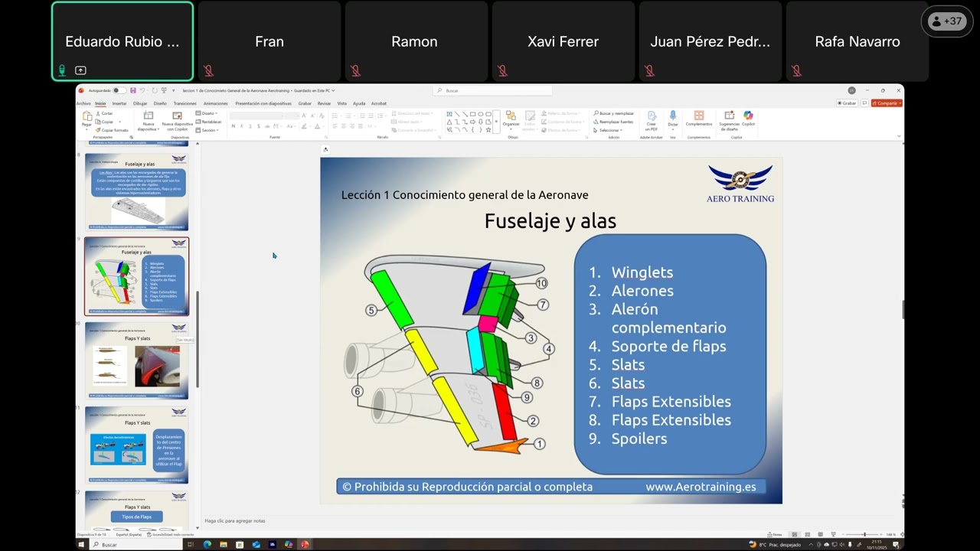The height and width of the screenshot is (551, 980).
Task: Click the Rafa Navarro participant tile
Action: [x=857, y=41]
